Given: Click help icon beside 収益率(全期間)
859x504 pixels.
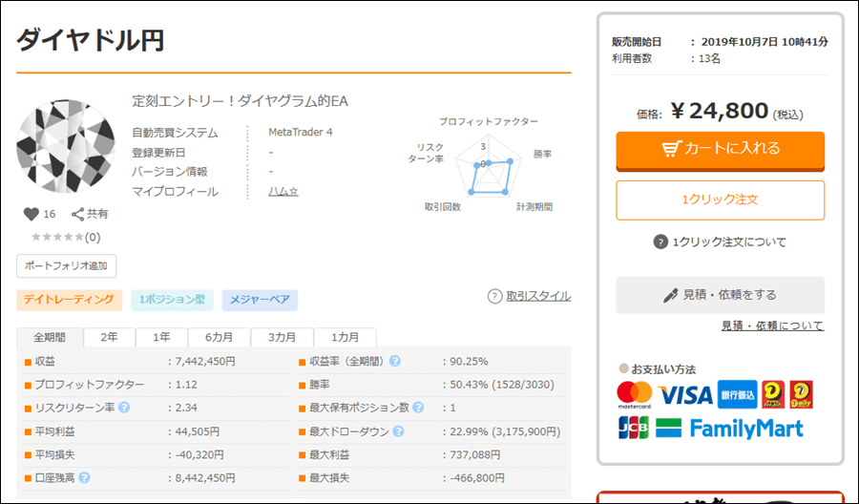Looking at the screenshot, I should 394,361.
